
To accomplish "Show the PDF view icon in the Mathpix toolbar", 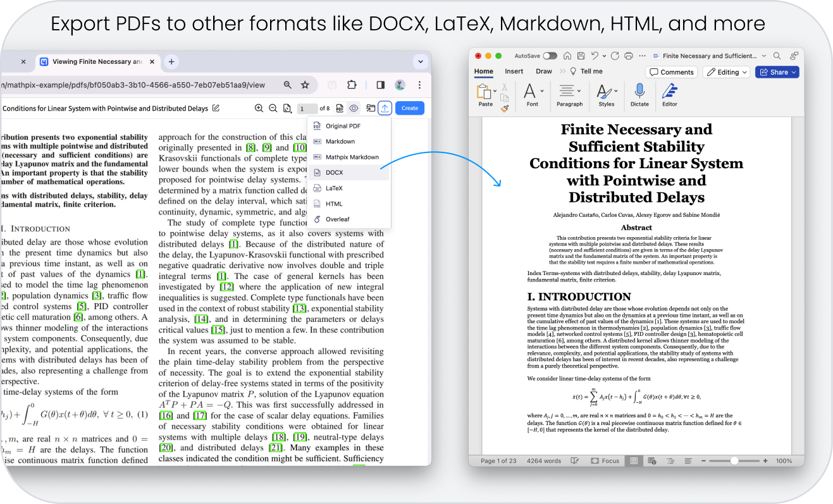I will 340,108.
